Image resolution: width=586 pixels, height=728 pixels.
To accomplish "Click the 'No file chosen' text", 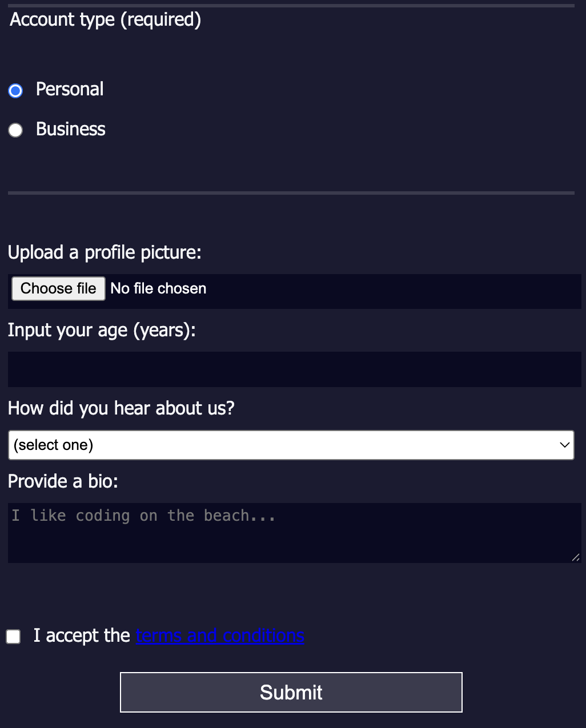I will point(158,288).
